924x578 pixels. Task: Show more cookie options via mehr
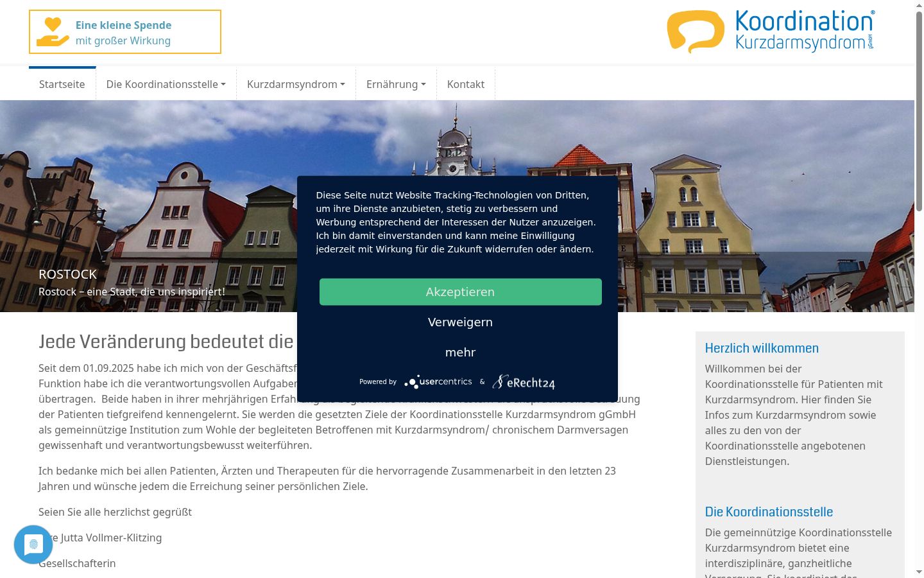pyautogui.click(x=461, y=352)
